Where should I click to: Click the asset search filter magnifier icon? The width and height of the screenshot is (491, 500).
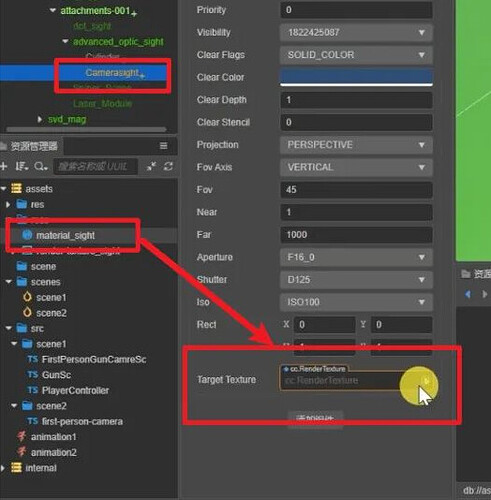click(41, 166)
